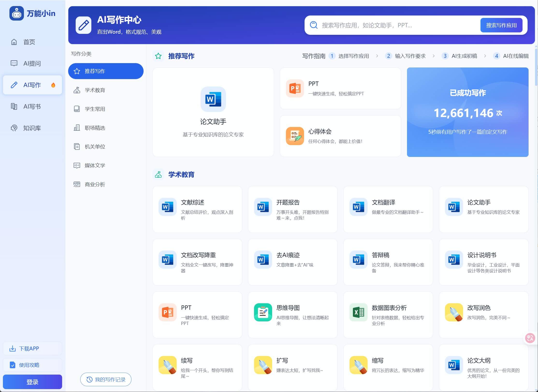538x392 pixels.
Task: Open the 论文助手 Word icon card
Action: click(213, 99)
